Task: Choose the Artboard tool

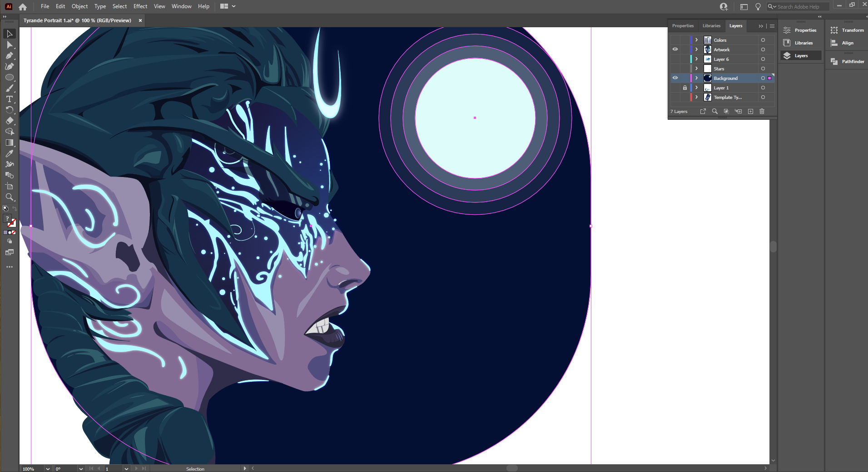Action: click(9, 186)
